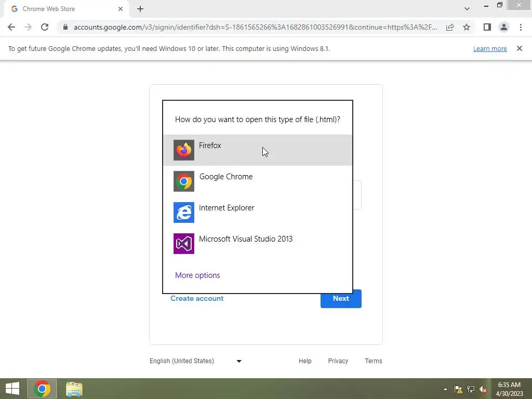Click Create account link
532x399 pixels.
pos(197,298)
